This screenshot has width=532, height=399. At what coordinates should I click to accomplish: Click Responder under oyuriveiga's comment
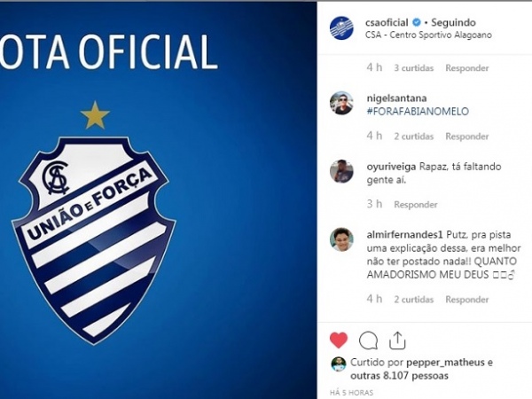416,205
